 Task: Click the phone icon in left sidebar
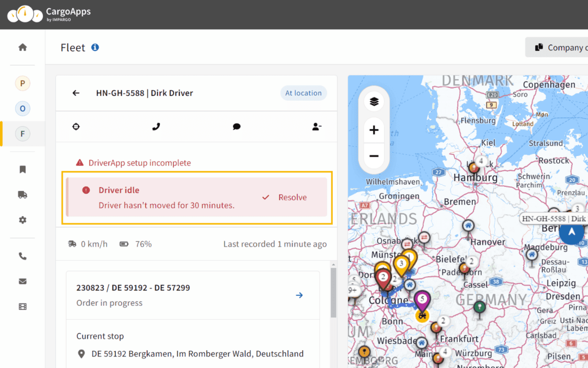23,257
